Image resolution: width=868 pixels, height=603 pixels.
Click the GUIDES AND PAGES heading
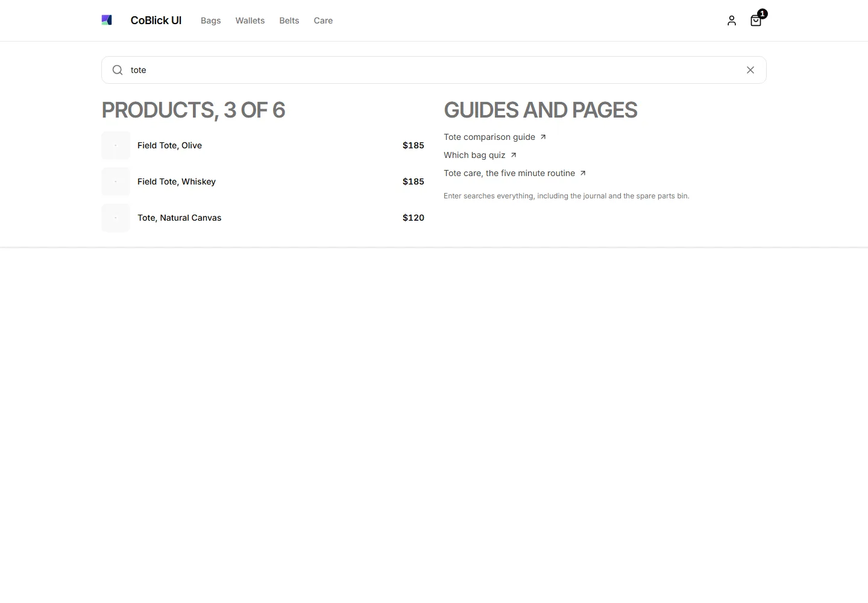[541, 110]
